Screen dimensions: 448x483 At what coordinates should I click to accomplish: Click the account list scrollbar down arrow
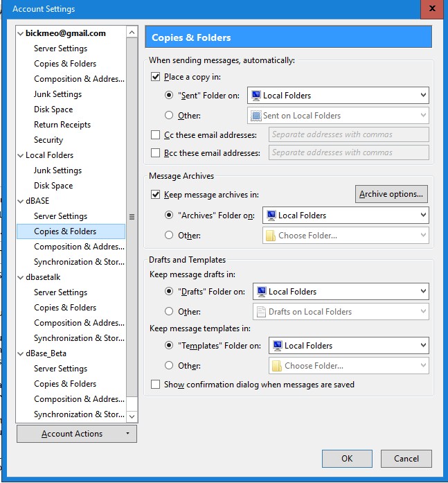[132, 416]
